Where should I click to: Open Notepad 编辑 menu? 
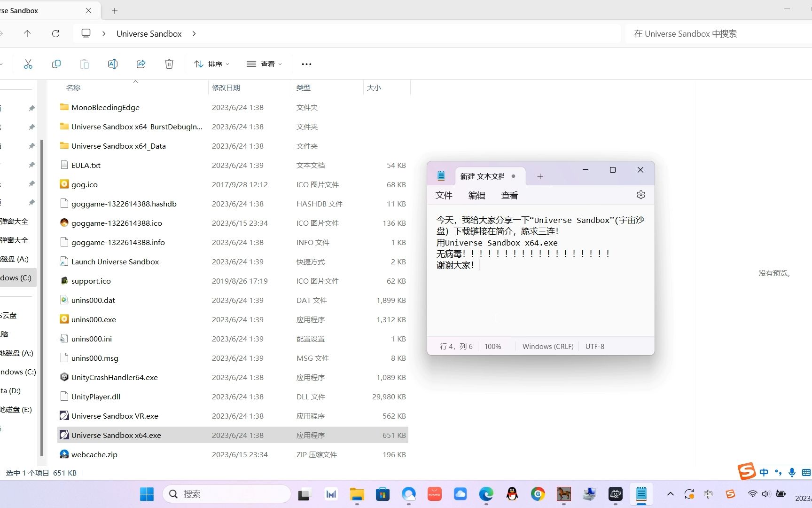[x=476, y=195]
